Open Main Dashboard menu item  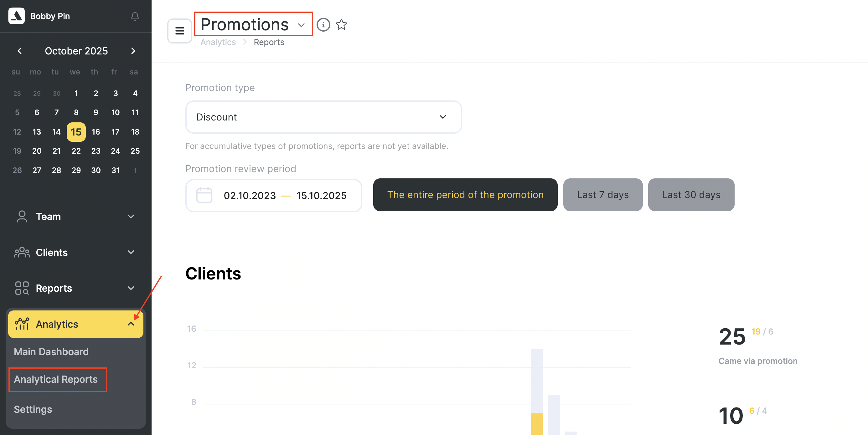click(51, 351)
